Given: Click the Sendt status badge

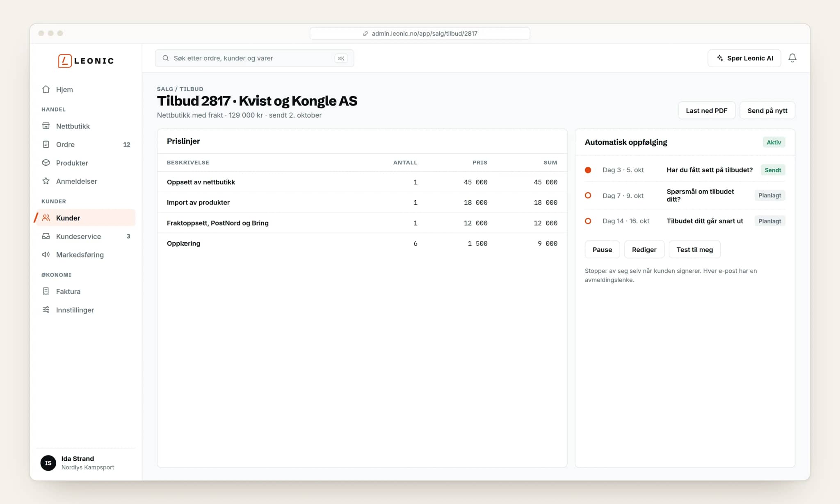Looking at the screenshot, I should coord(773,170).
